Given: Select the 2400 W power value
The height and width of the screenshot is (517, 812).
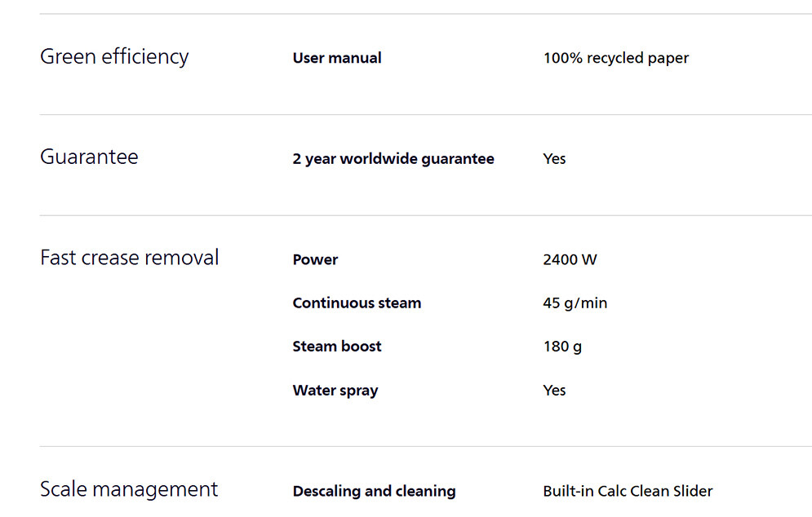Looking at the screenshot, I should (x=570, y=259).
